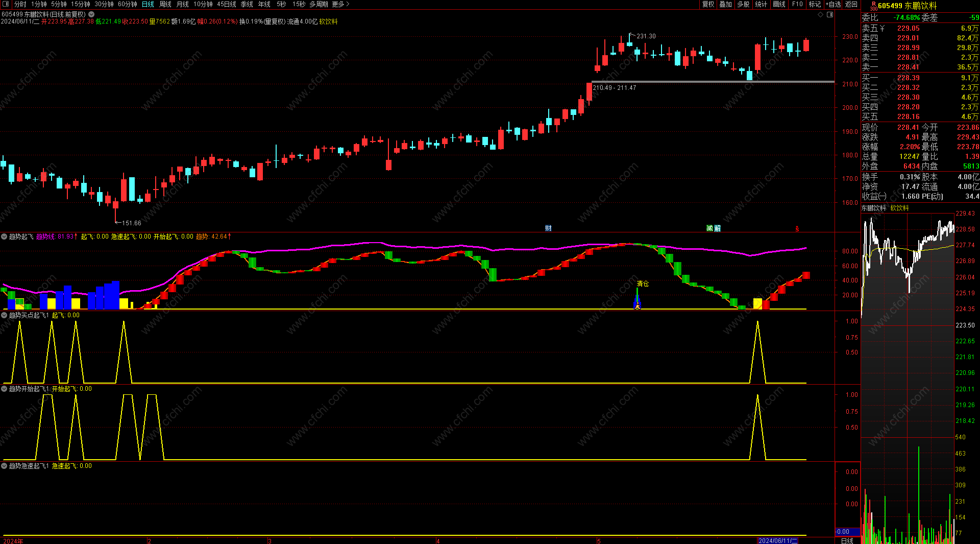980x544 pixels.
Task: Click the 返回 back button
Action: [x=851, y=4]
